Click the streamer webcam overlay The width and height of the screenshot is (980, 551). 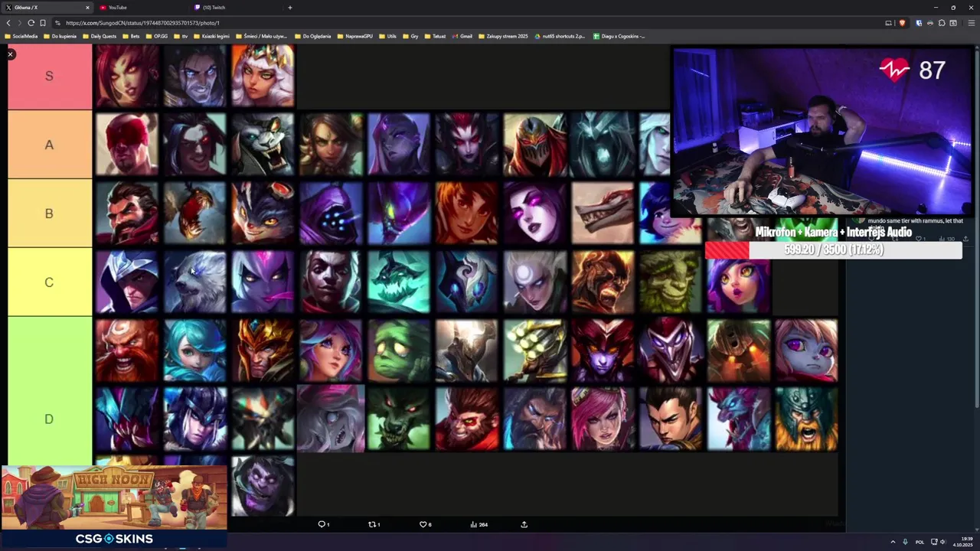(822, 132)
